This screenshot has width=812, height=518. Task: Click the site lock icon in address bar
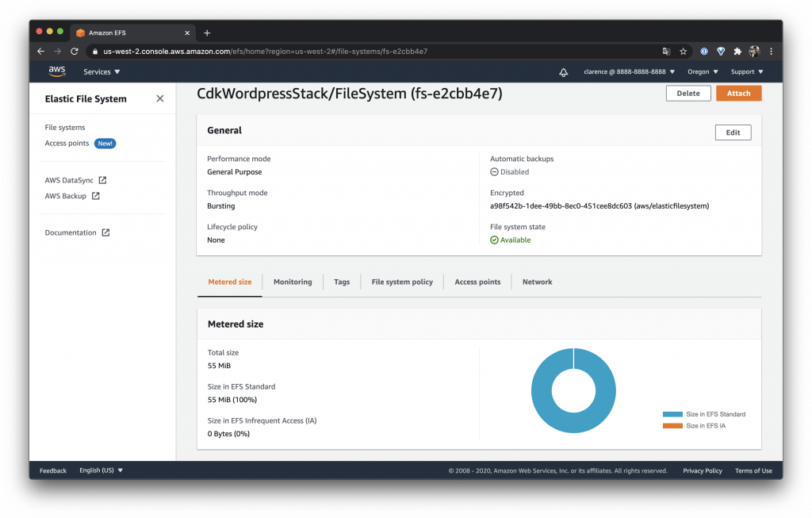click(x=95, y=52)
